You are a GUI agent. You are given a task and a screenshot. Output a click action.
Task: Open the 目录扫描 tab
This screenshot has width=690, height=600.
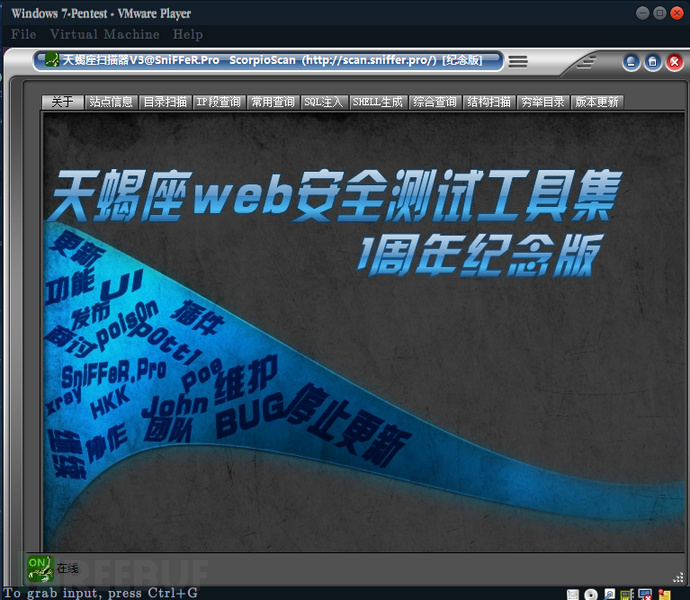(165, 102)
